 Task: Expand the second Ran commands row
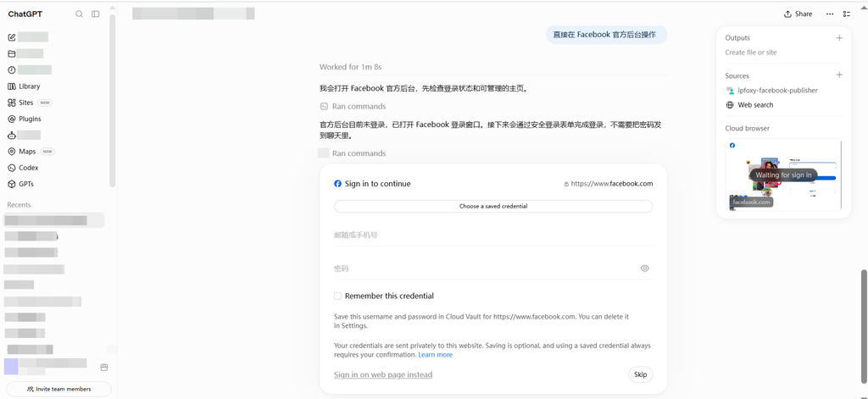click(353, 153)
